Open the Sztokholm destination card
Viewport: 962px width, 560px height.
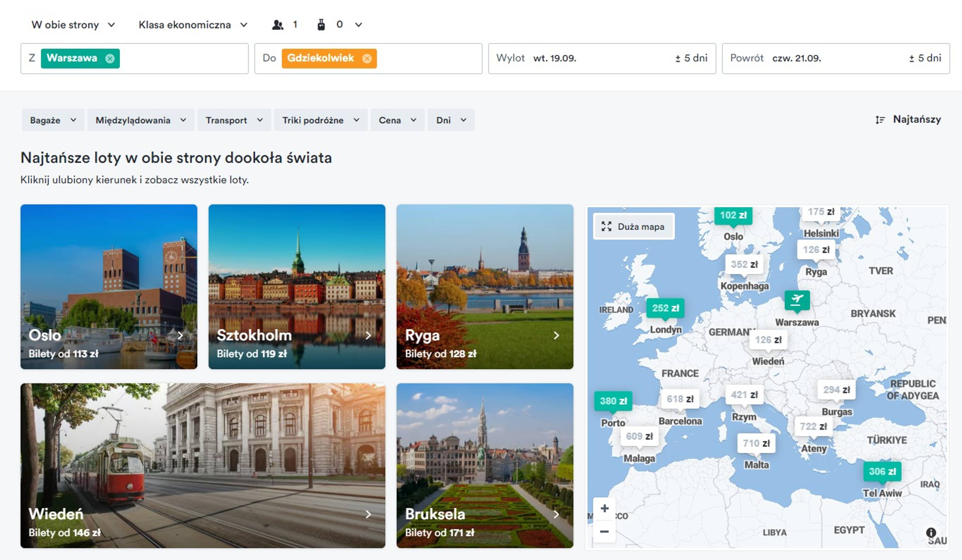click(x=297, y=287)
